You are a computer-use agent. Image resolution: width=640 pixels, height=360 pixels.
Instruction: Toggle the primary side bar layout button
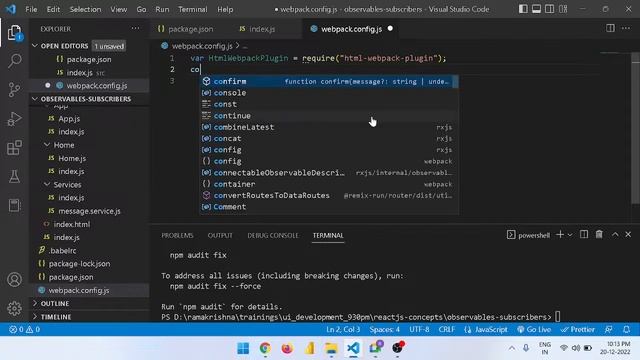point(523,9)
